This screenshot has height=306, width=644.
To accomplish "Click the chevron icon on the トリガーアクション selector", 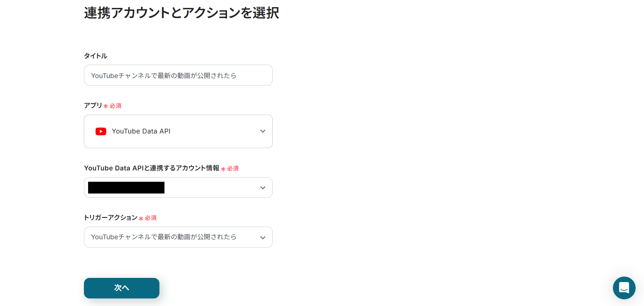I will pos(263,237).
